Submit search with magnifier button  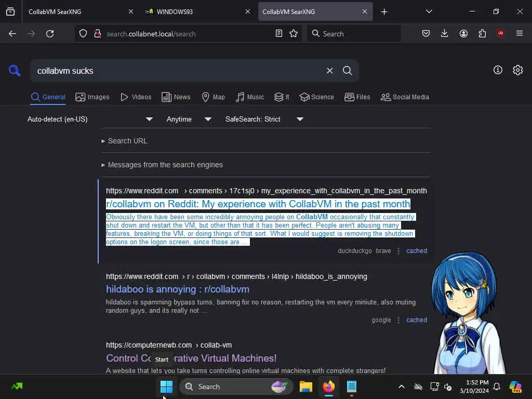point(347,71)
